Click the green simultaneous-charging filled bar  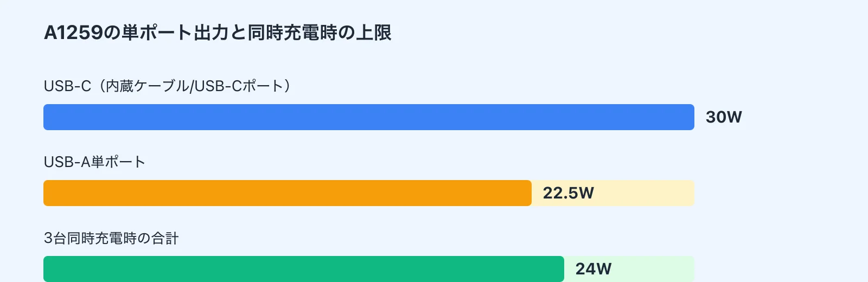304,269
